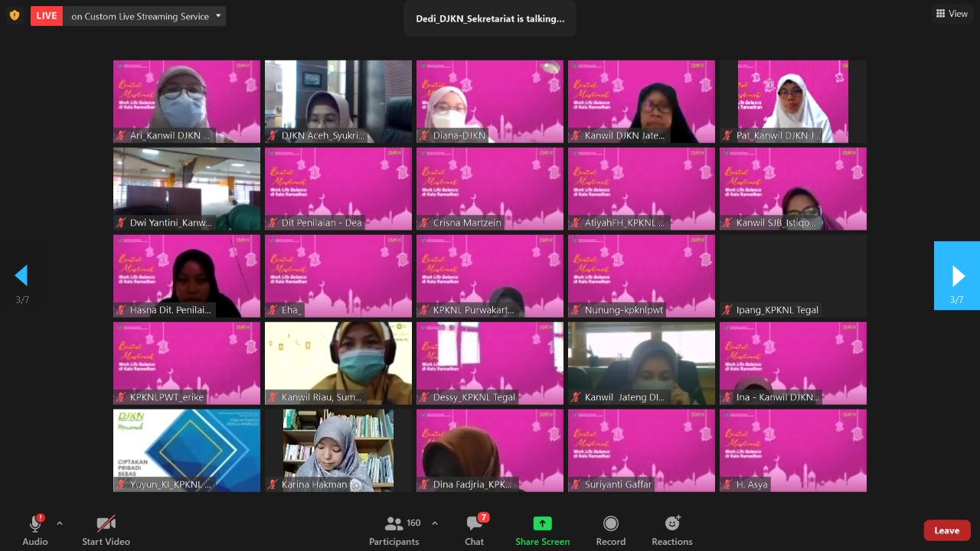Select Kanwil Riau participant video tile
Image resolution: width=980 pixels, height=551 pixels.
click(x=338, y=363)
